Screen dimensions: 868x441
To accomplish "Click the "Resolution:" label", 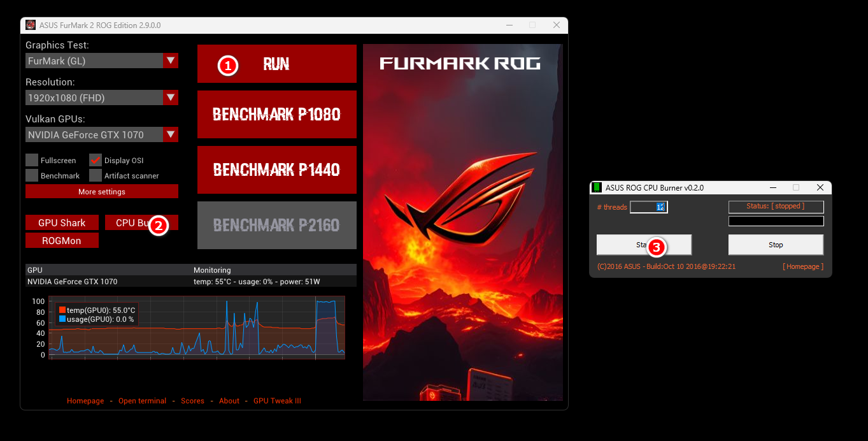I will click(x=50, y=82).
